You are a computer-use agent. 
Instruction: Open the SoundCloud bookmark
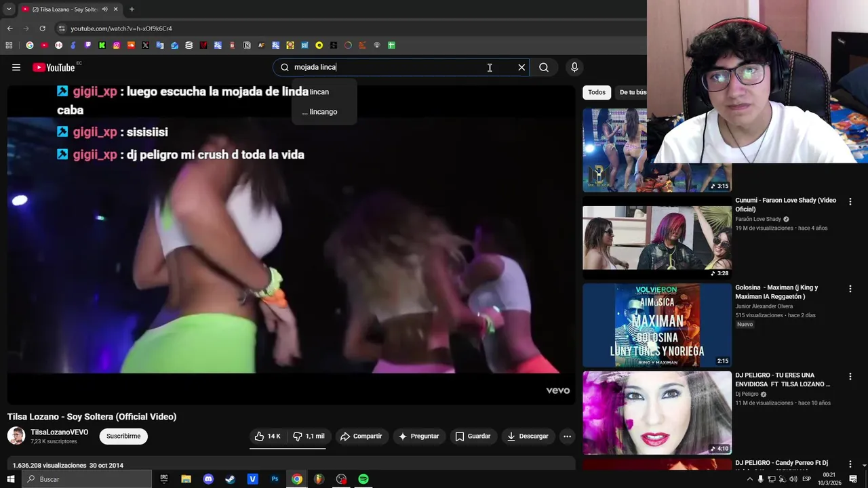[x=131, y=45]
